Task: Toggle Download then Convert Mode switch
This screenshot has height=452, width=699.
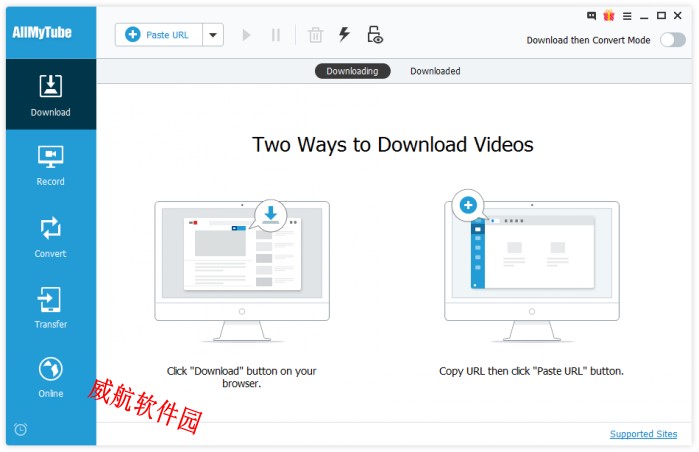Action: [x=673, y=40]
